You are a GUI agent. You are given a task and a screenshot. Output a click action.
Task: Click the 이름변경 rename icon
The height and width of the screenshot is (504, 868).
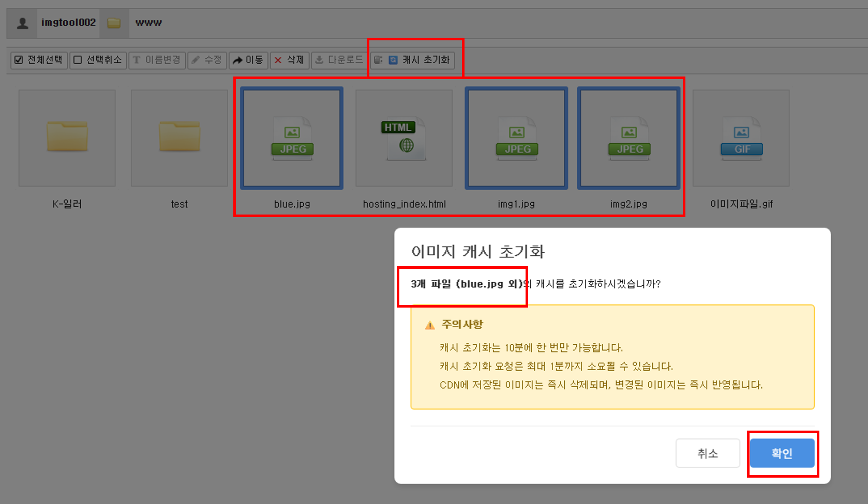(137, 60)
